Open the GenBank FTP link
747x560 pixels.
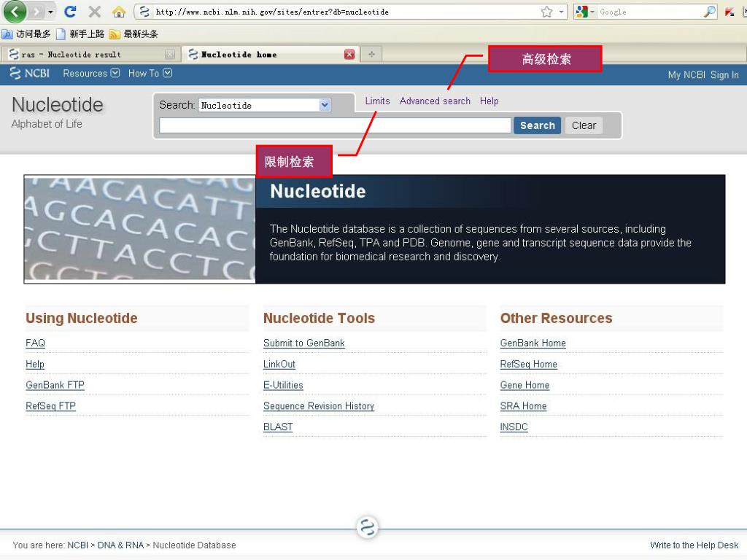tap(55, 385)
